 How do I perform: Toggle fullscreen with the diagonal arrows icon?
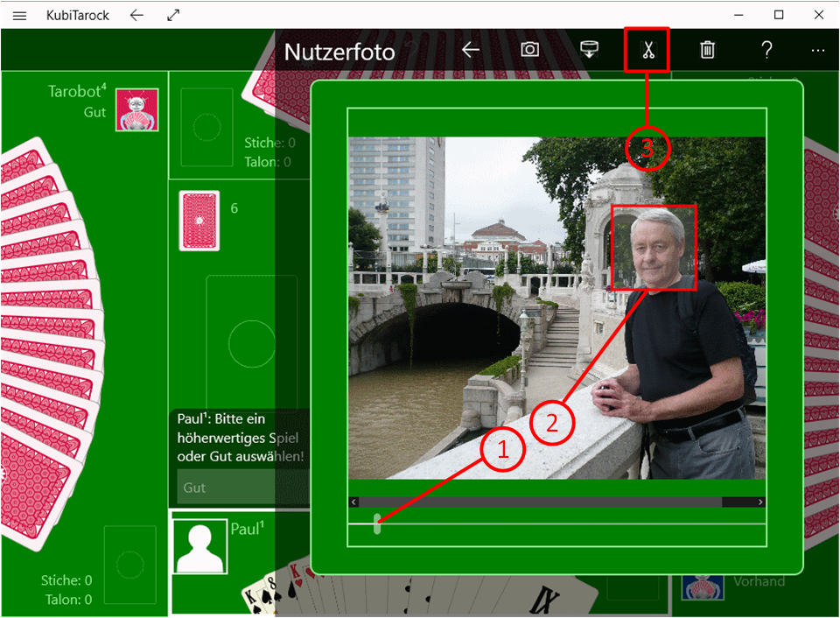click(173, 15)
